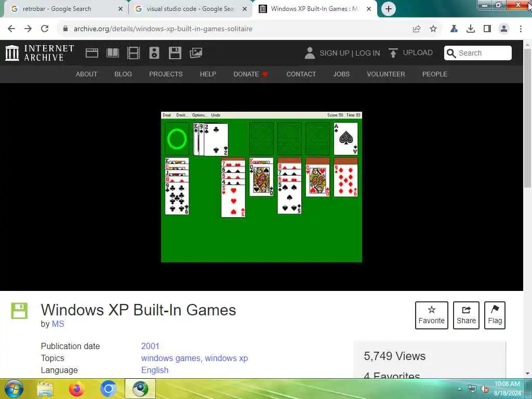The height and width of the screenshot is (399, 532).
Task: Click the Internet Archive Search field
Action: click(x=478, y=54)
